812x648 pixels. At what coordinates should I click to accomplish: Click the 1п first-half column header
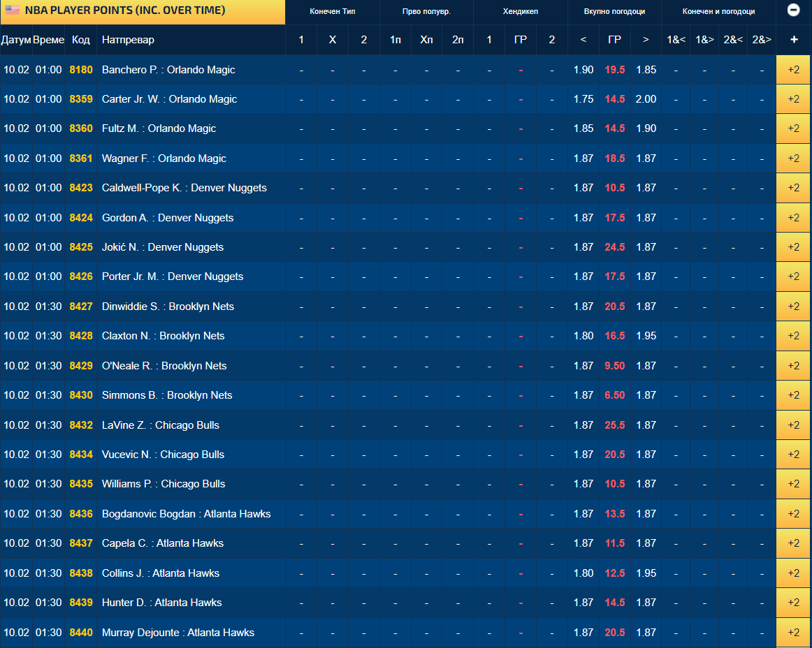pos(395,40)
